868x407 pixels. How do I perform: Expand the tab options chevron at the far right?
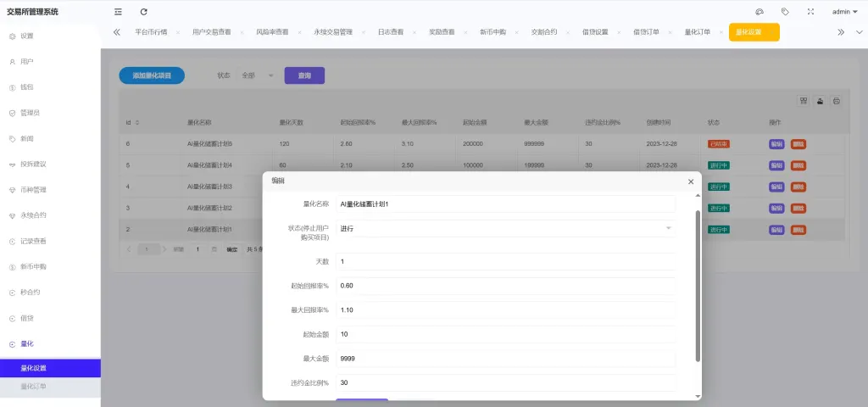coord(860,32)
